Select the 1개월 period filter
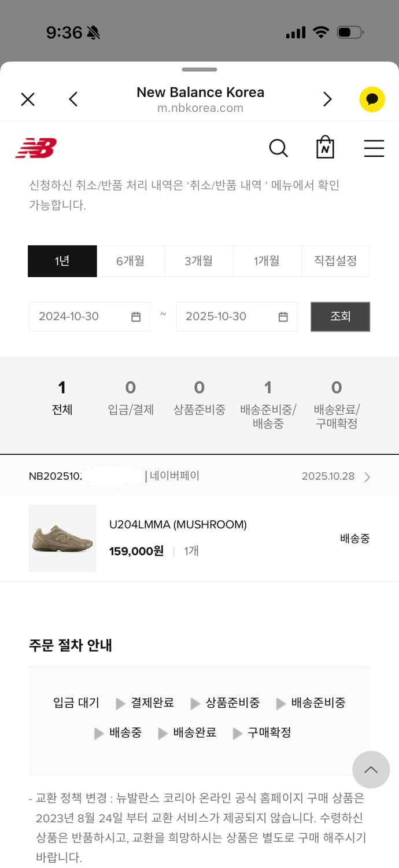 click(x=267, y=261)
